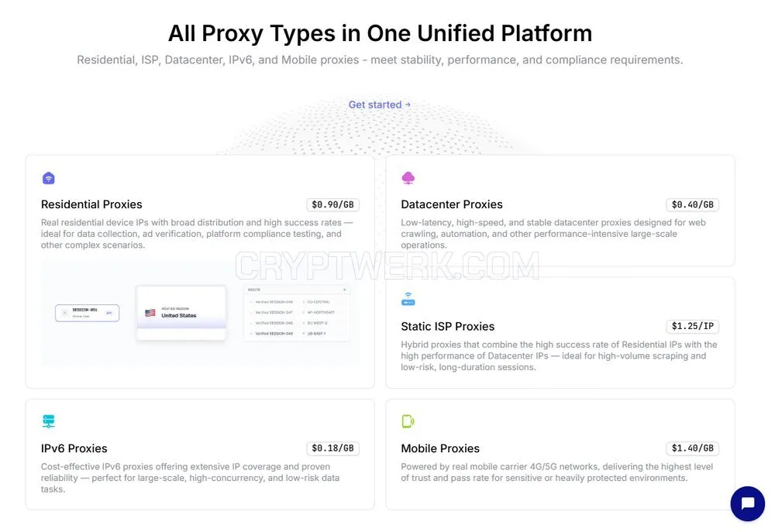The width and height of the screenshot is (775, 532).
Task: Click the Static ISP router icon
Action: pyautogui.click(x=408, y=300)
